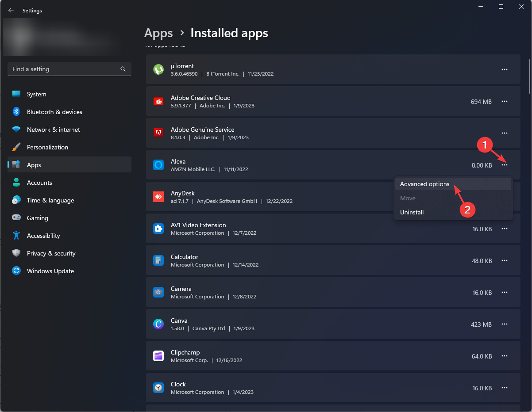Click the Apps breadcrumb link
This screenshot has height=412, width=532.
[158, 33]
